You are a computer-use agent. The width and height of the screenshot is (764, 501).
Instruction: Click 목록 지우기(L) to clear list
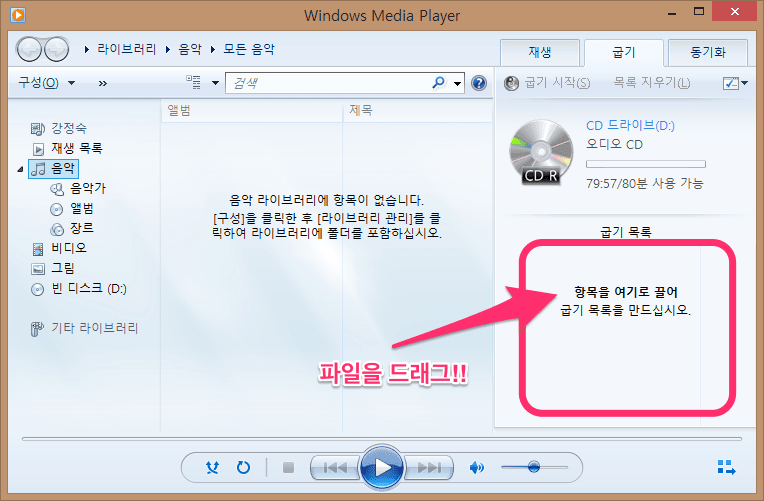pyautogui.click(x=651, y=82)
